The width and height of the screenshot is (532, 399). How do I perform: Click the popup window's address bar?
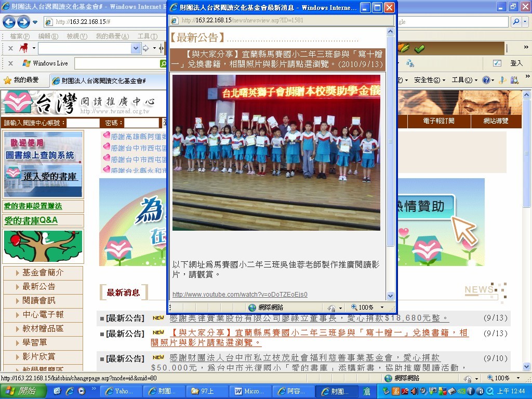click(x=282, y=20)
